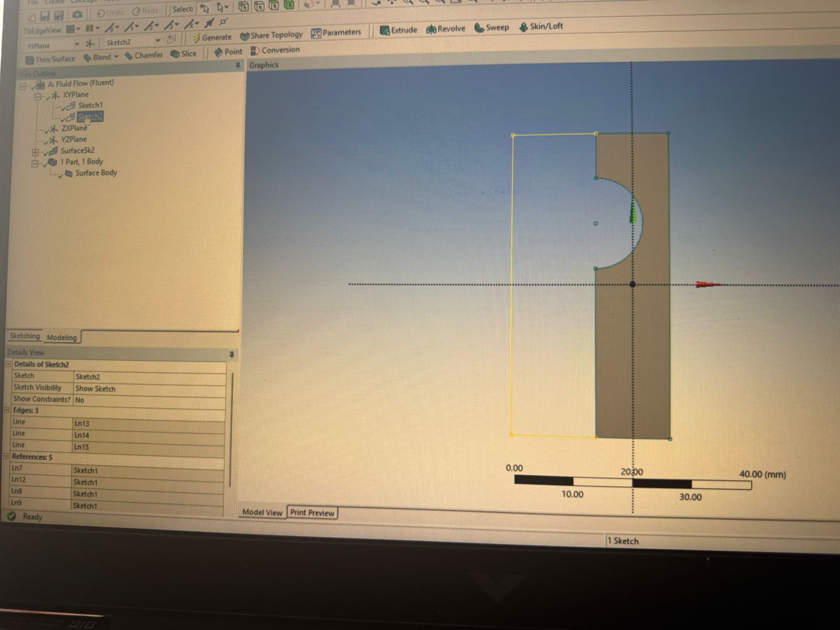This screenshot has width=840, height=630.
Task: Select Surface Body in the tree outline
Action: click(x=96, y=173)
